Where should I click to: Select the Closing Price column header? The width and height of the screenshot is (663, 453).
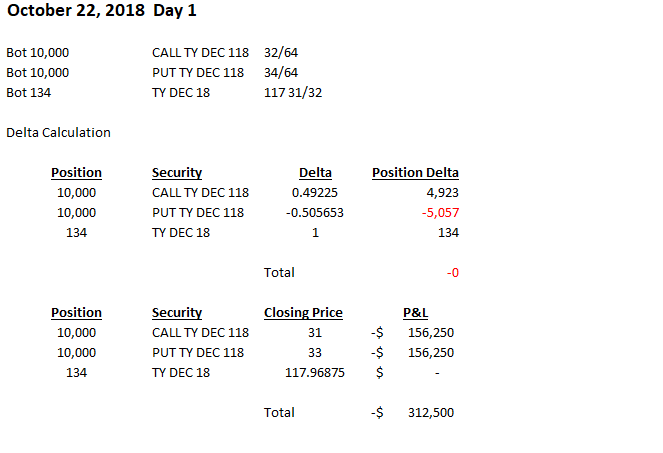[x=303, y=313]
